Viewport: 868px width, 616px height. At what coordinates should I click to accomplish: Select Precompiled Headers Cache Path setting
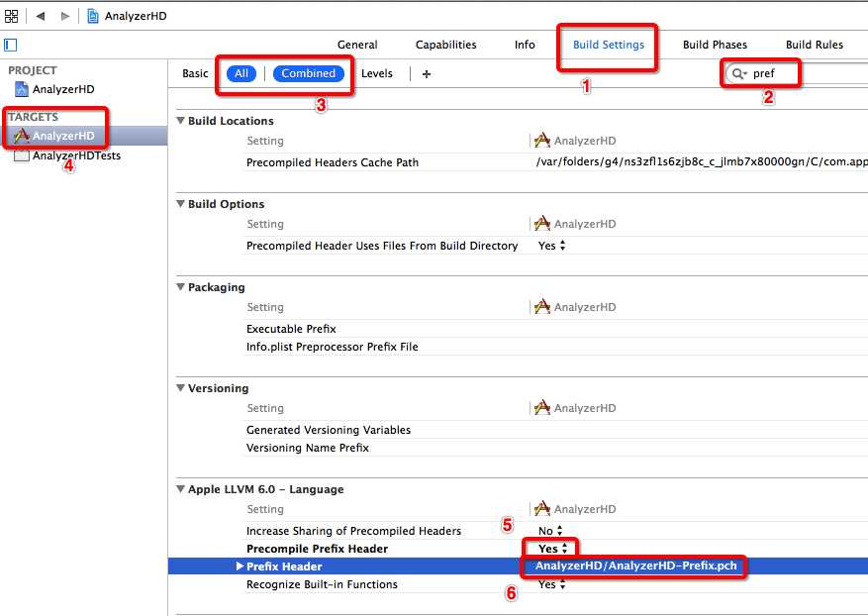(333, 162)
